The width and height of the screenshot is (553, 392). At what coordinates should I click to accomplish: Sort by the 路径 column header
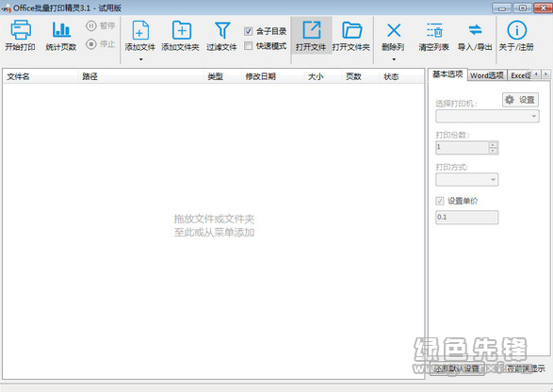tap(140, 76)
